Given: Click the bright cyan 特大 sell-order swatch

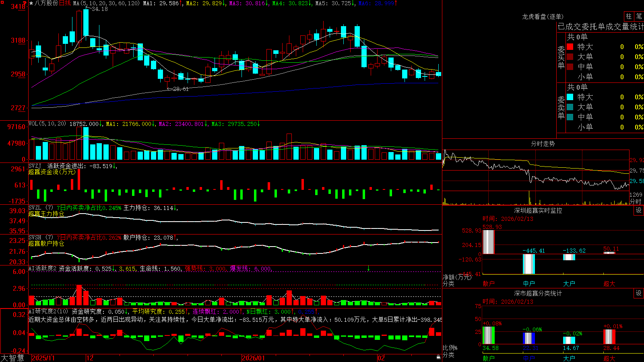Looking at the screenshot, I should click(570, 97).
